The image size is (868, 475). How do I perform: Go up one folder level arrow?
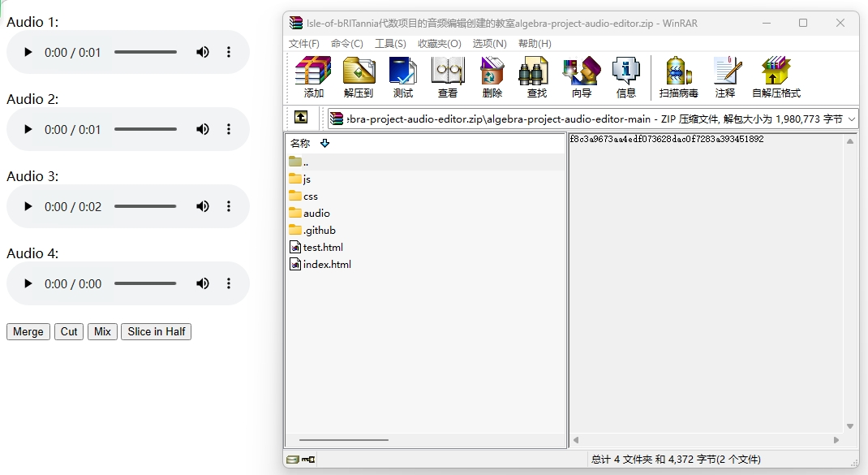301,117
